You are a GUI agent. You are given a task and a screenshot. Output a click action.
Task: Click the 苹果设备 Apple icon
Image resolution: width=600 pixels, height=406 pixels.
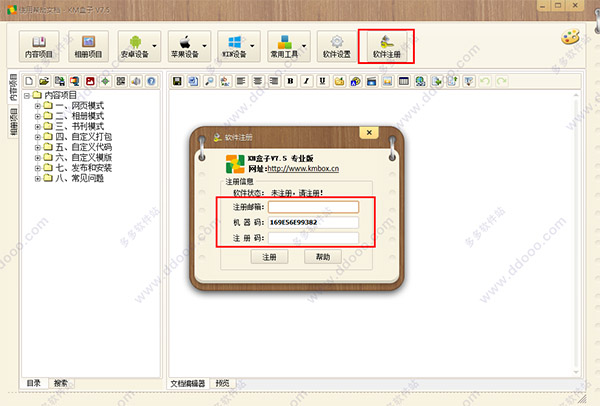[185, 42]
